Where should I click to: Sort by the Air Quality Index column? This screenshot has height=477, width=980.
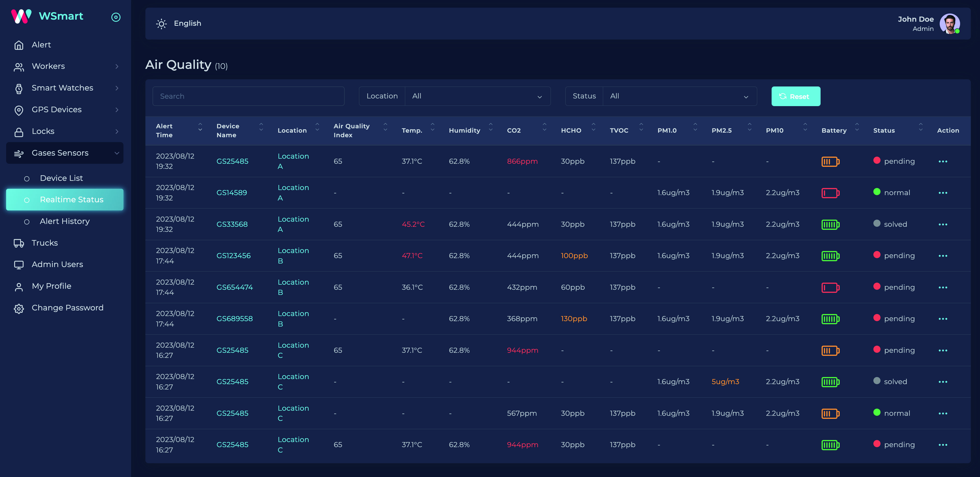[385, 127]
